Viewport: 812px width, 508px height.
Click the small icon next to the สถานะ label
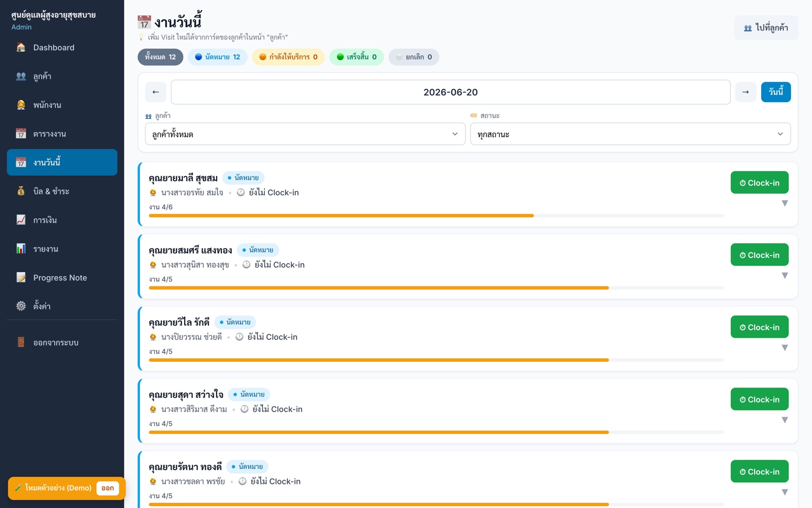(473, 115)
